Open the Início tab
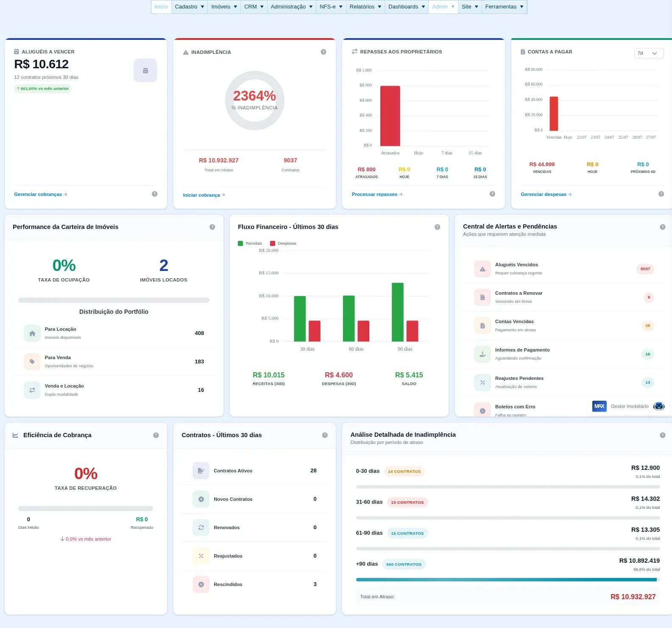This screenshot has width=672, height=628. click(161, 7)
